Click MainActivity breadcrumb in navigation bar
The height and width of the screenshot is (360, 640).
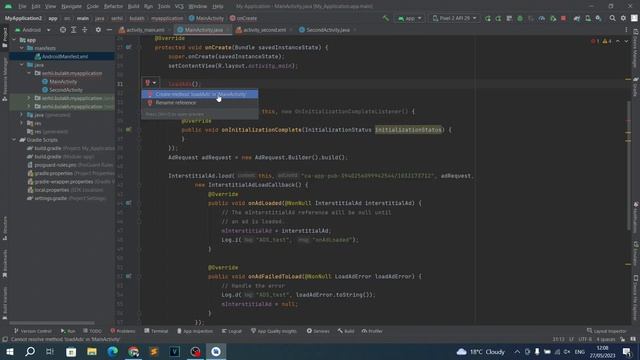pos(206,18)
